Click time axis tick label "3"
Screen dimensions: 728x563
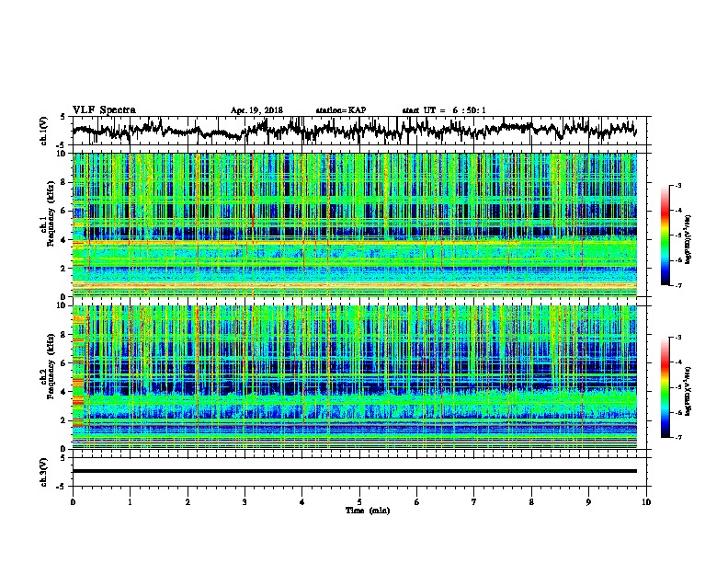point(245,502)
